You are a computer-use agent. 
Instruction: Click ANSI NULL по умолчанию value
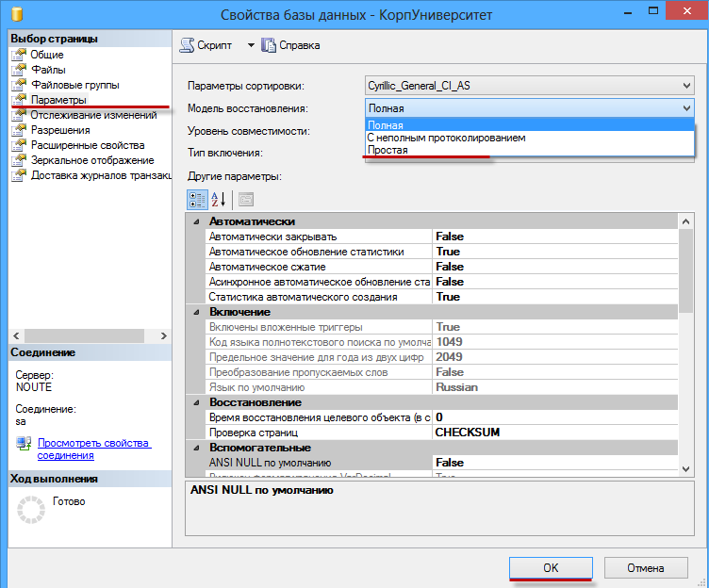click(x=554, y=463)
